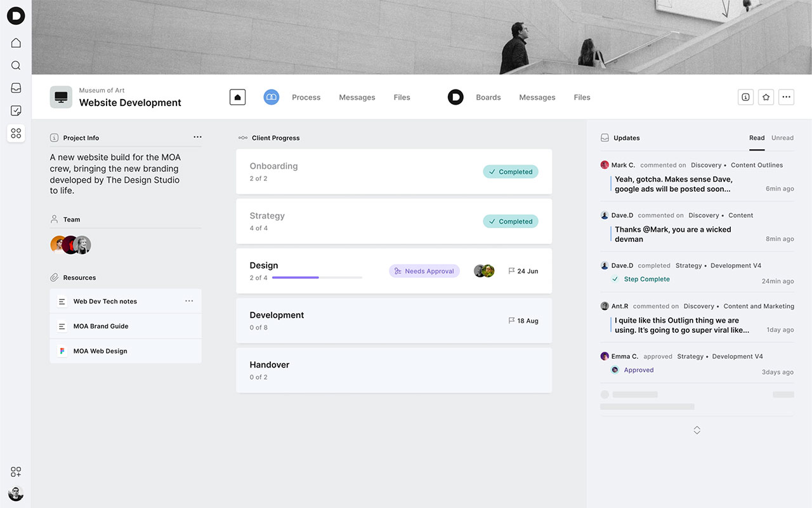The width and height of the screenshot is (812, 508).
Task: Open the Tasks checkmark sidebar icon
Action: pyautogui.click(x=16, y=110)
